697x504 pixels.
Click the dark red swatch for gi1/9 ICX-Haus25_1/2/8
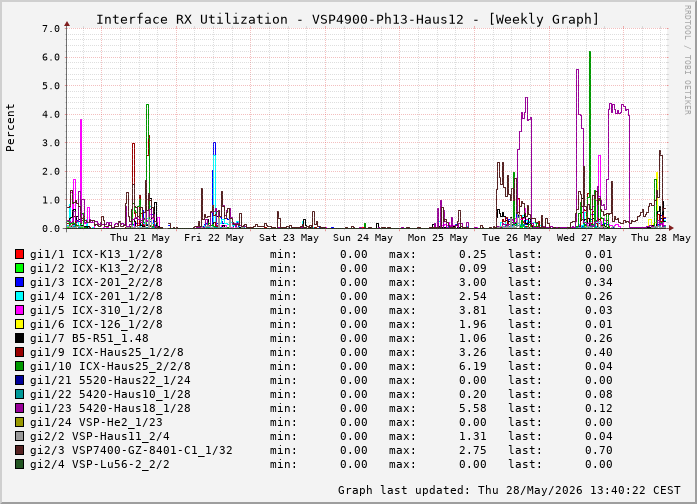tap(19, 352)
